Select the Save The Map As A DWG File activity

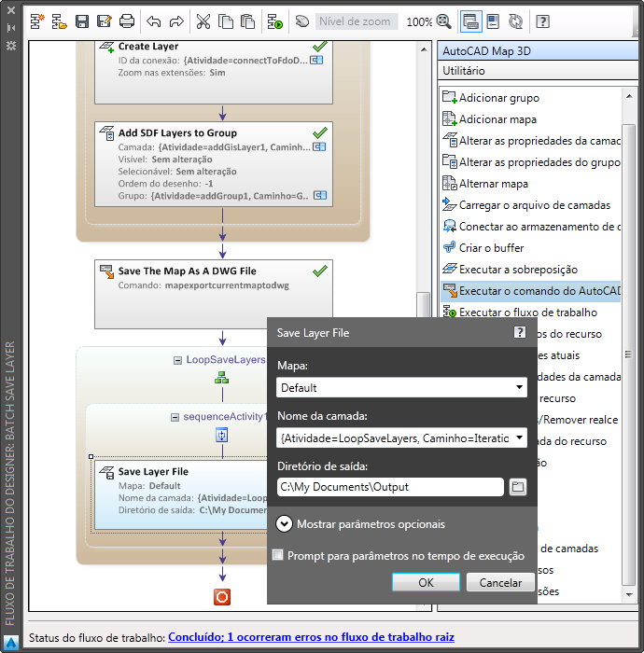click(214, 294)
